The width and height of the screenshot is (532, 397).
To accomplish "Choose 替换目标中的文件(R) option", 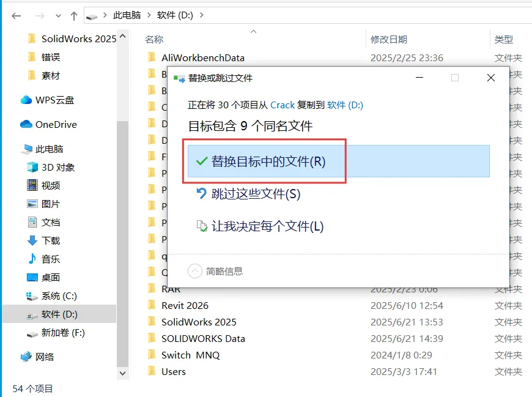I will click(x=339, y=161).
